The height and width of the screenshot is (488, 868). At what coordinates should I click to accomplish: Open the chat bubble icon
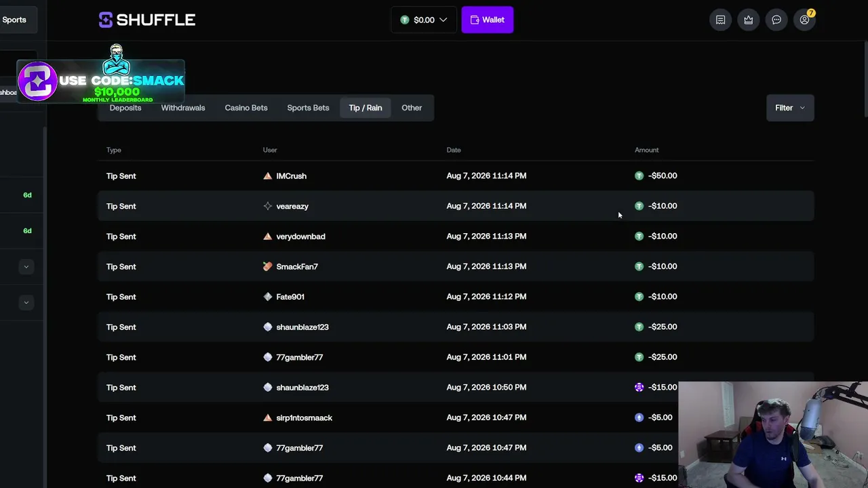pos(776,20)
